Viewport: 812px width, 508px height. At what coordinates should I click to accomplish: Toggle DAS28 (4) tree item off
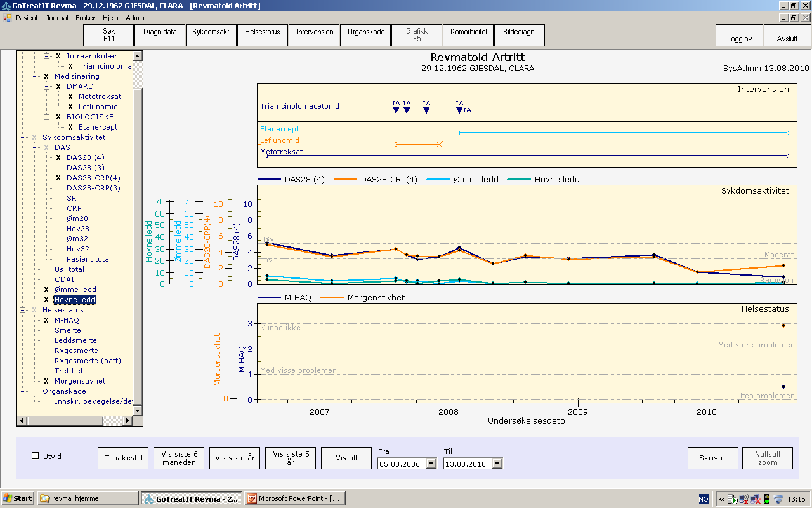[x=58, y=157]
